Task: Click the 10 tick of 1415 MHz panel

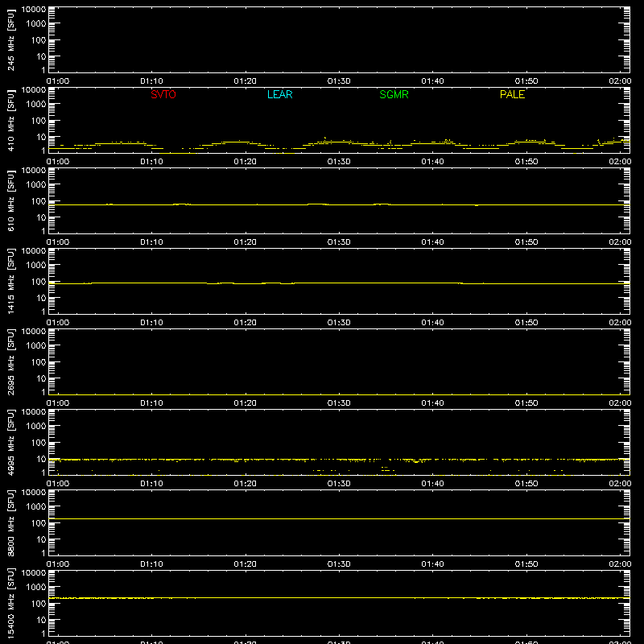Action: tap(41, 298)
